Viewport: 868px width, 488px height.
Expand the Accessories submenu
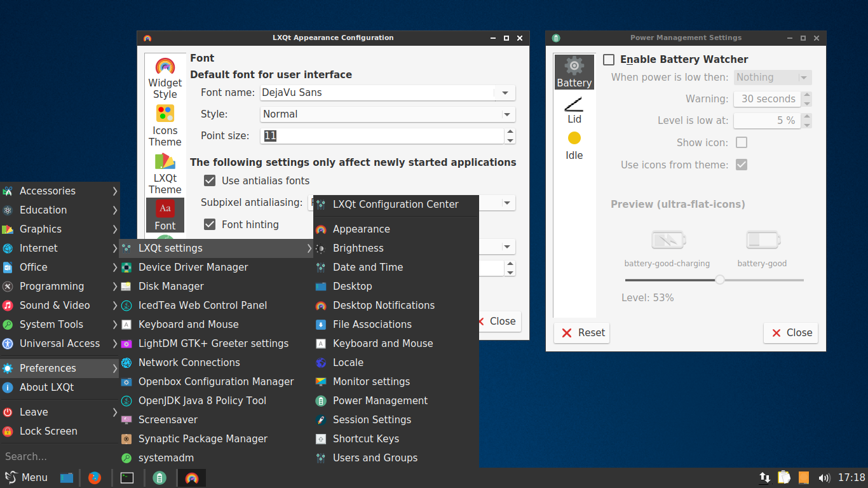60,191
